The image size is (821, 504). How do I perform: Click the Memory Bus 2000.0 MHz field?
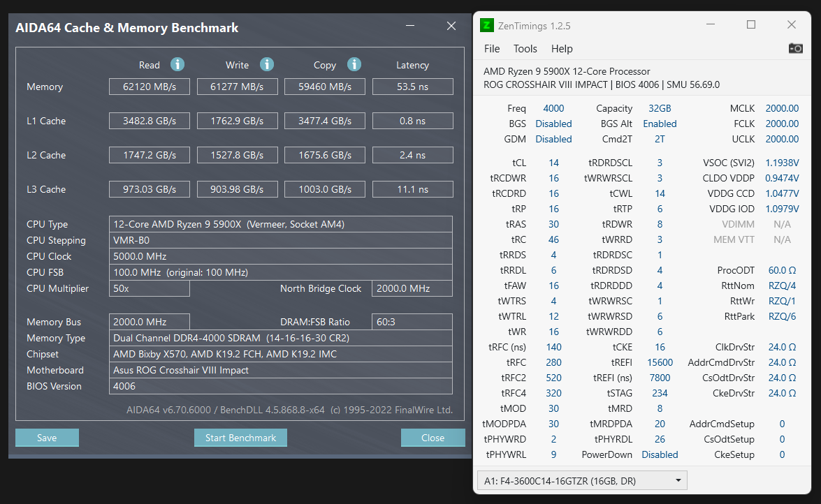pos(150,322)
